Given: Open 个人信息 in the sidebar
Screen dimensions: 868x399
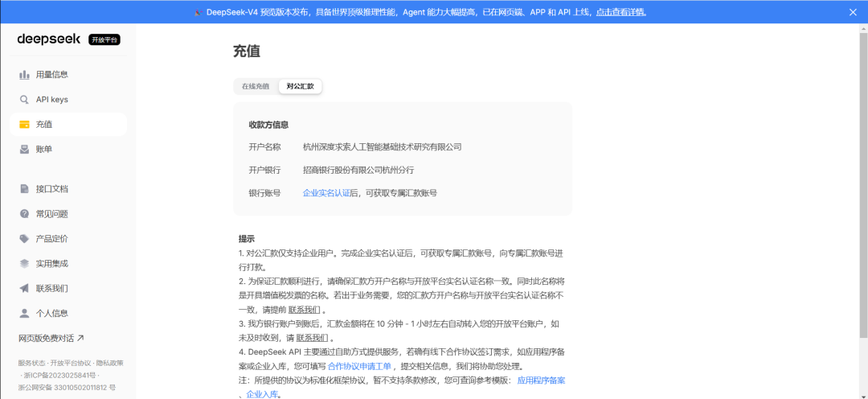Looking at the screenshot, I should pyautogui.click(x=68, y=314).
